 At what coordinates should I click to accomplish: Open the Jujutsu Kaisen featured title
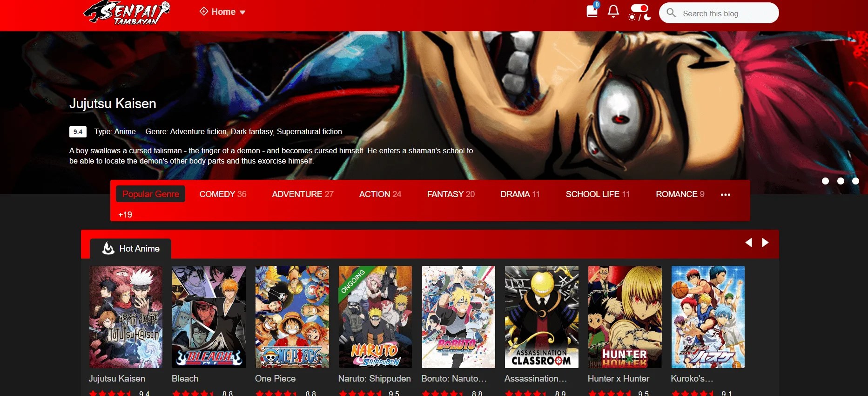[113, 103]
